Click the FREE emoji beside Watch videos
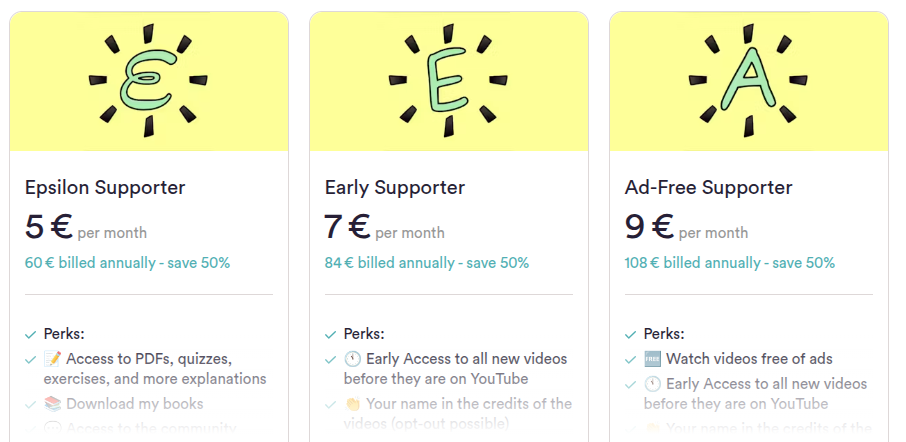Image resolution: width=906 pixels, height=442 pixels. [x=652, y=359]
